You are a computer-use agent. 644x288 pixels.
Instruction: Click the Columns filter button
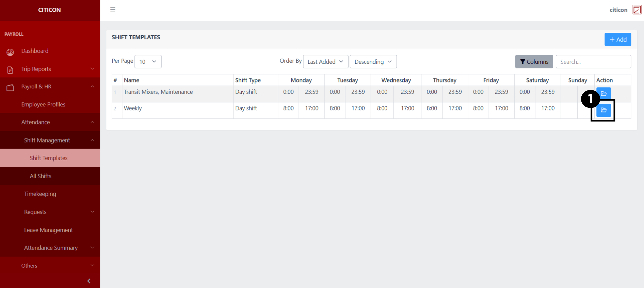point(534,62)
